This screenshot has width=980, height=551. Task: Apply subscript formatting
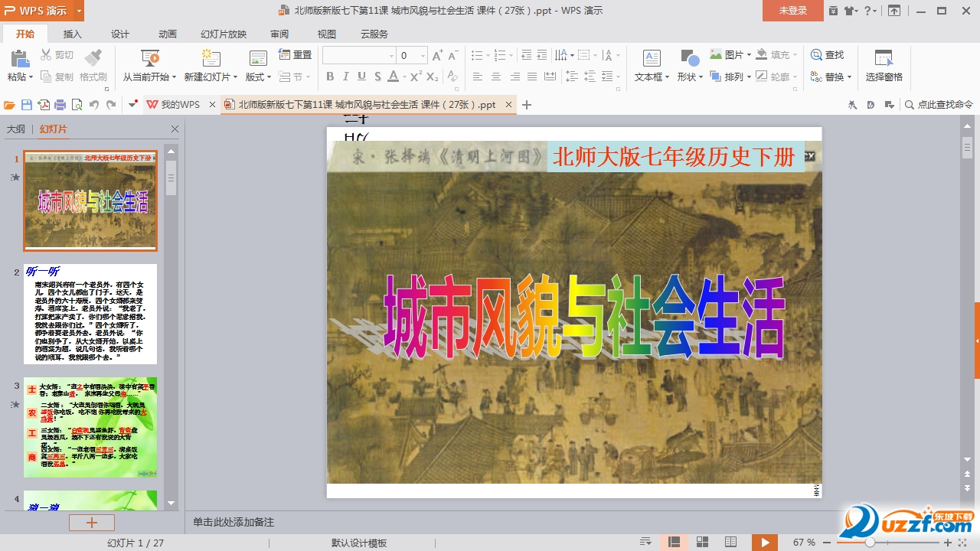(433, 77)
